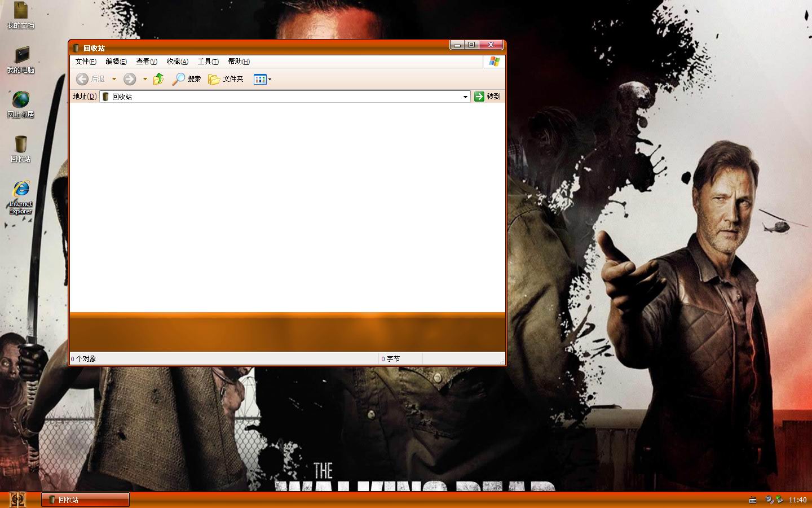Open the 查看(V) menu
This screenshot has width=812, height=508.
point(147,62)
